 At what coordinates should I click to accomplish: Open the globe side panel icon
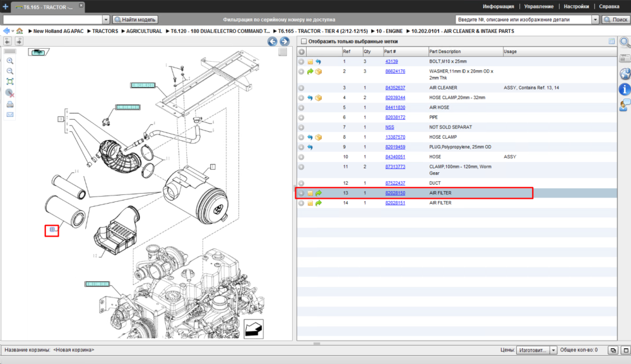pyautogui.click(x=625, y=74)
